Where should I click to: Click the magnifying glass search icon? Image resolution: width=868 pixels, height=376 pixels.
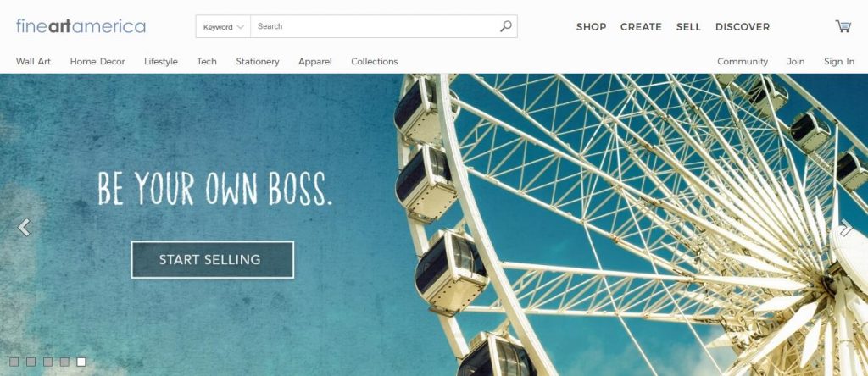click(x=505, y=26)
